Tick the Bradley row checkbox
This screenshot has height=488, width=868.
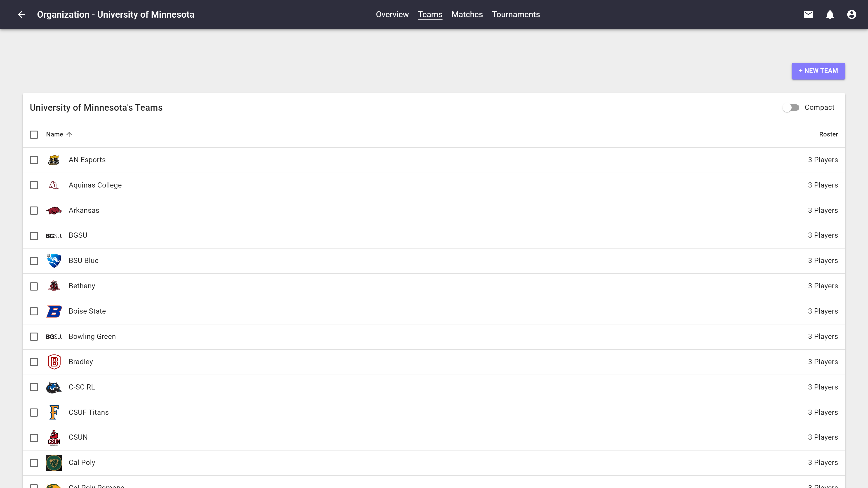click(x=34, y=362)
